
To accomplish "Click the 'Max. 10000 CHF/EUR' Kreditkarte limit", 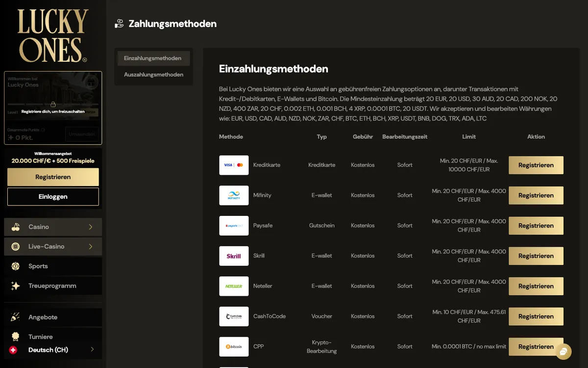I will [x=469, y=165].
